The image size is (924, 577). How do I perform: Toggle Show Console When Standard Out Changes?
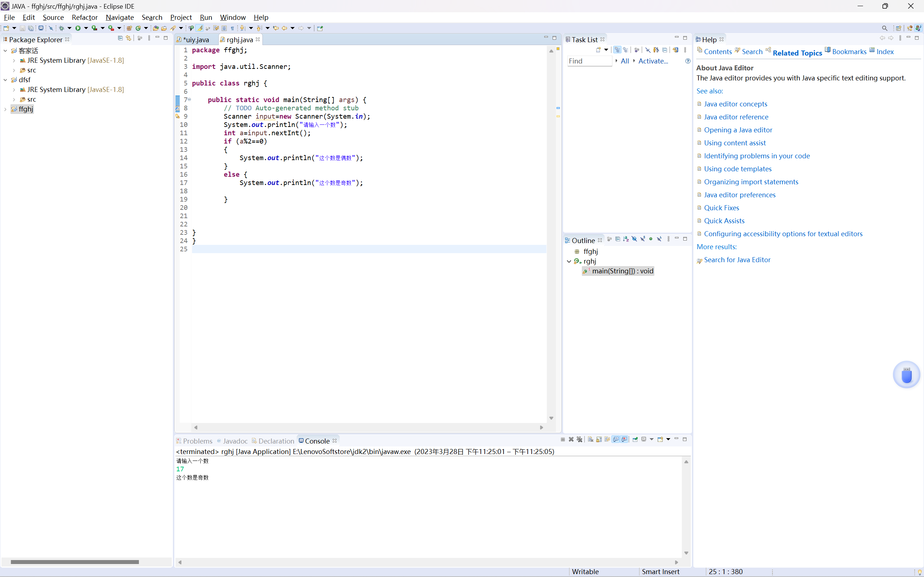click(x=616, y=439)
